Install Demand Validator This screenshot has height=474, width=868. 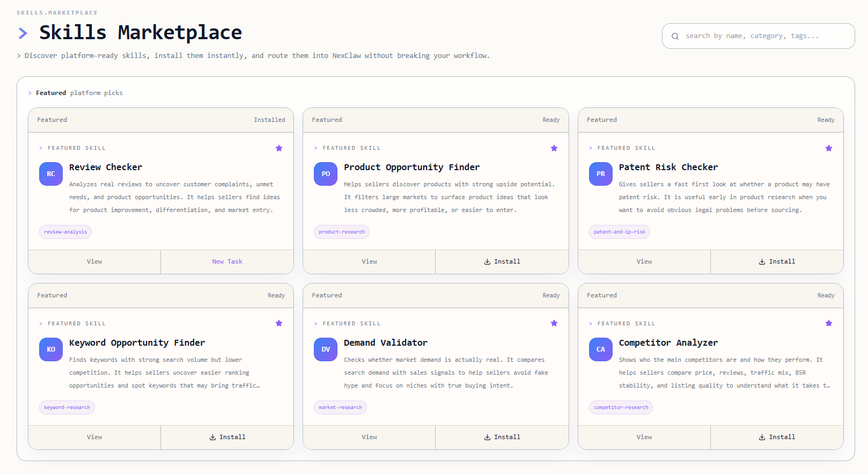click(502, 437)
